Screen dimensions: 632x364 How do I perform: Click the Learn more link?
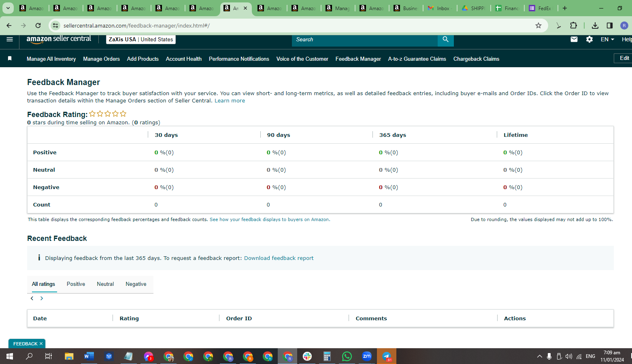point(230,101)
